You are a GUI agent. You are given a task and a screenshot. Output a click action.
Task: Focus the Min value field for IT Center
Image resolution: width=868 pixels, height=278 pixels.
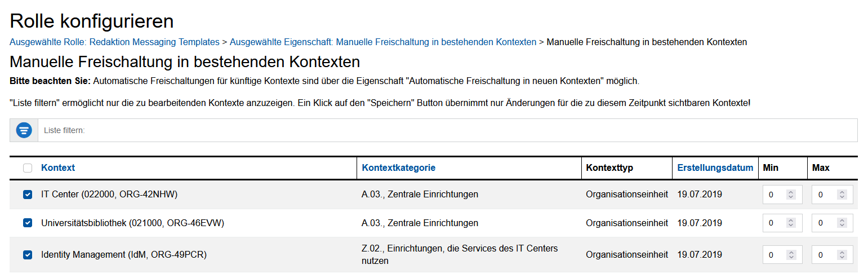(774, 195)
